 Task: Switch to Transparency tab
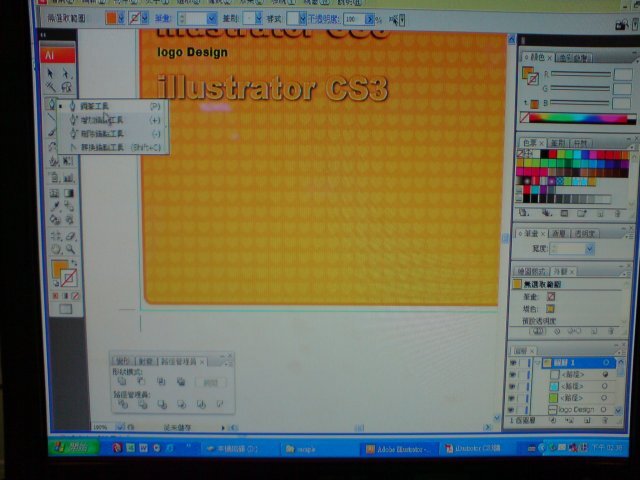(x=585, y=233)
